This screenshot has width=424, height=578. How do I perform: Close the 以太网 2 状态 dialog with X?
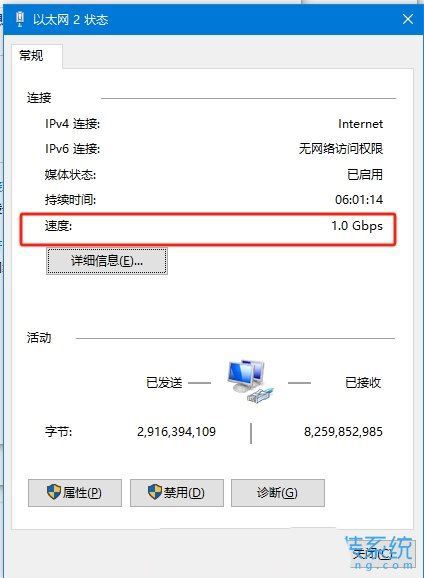tap(407, 19)
